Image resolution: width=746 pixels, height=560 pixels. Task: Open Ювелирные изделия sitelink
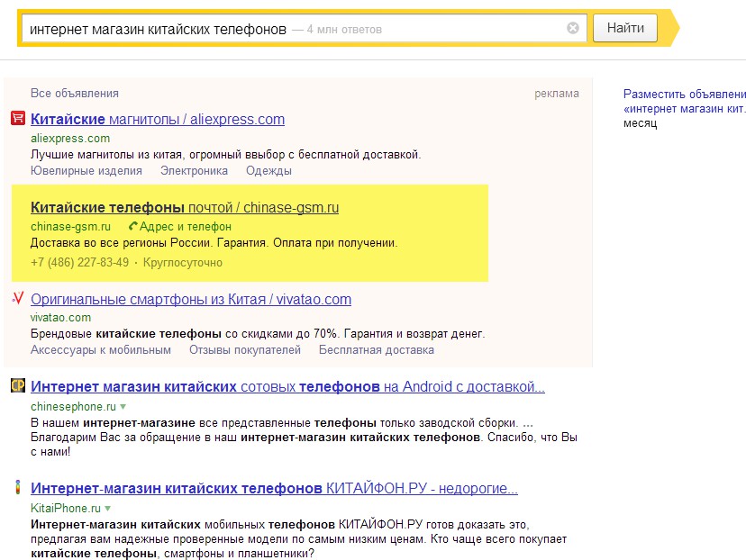[86, 171]
